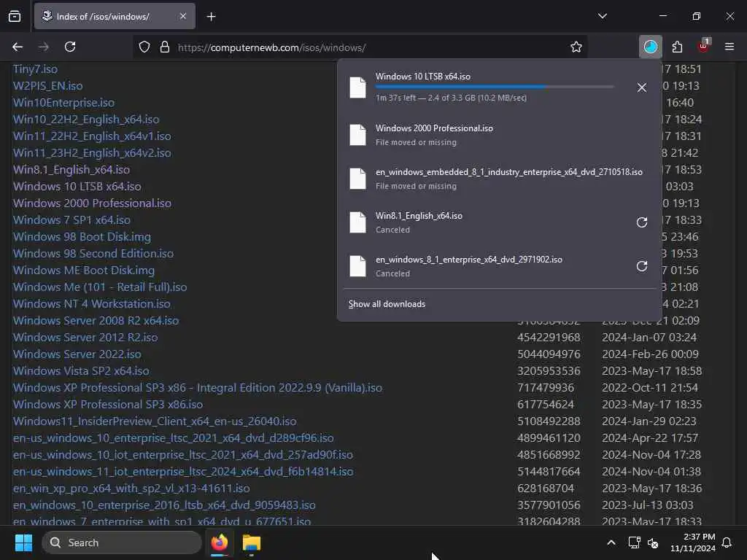Click Windows 10 LTSB x64.iso page link
Screen dimensions: 747x560
pyautogui.click(x=77, y=186)
